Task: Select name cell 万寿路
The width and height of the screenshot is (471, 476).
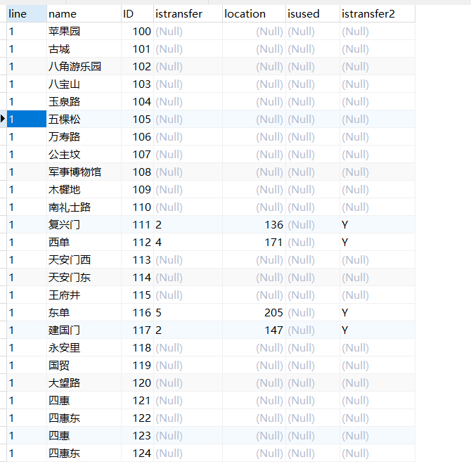Action: pyautogui.click(x=84, y=137)
